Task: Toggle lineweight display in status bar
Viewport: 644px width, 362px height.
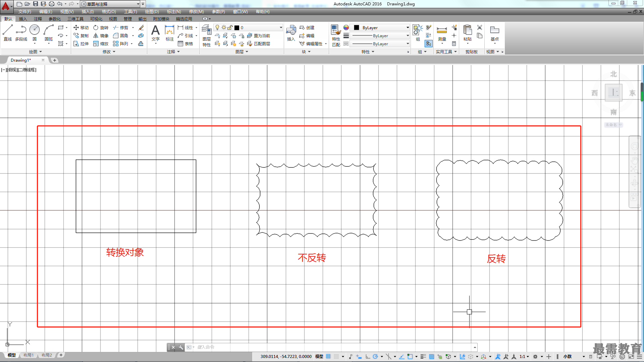Action: click(423, 357)
